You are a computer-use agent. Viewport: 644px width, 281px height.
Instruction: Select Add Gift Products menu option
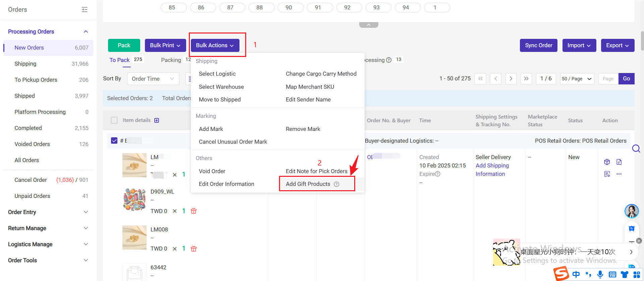[308, 184]
